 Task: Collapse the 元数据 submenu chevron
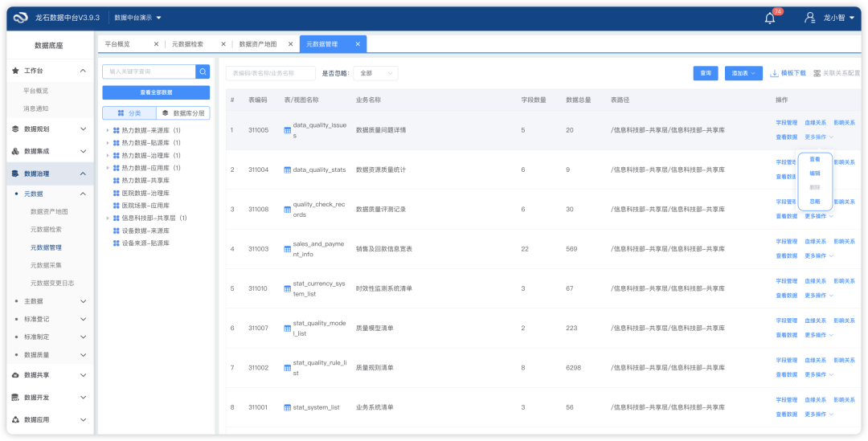click(83, 194)
